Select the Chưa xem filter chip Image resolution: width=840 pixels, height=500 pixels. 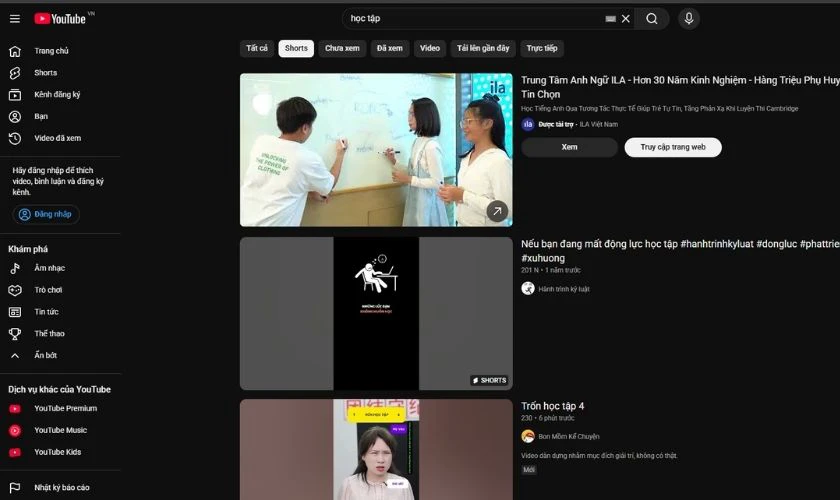click(x=342, y=48)
